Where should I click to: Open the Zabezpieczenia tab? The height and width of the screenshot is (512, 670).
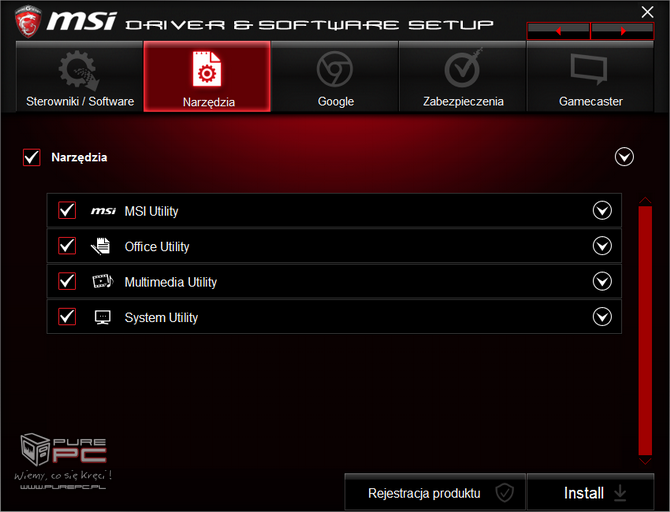click(462, 77)
